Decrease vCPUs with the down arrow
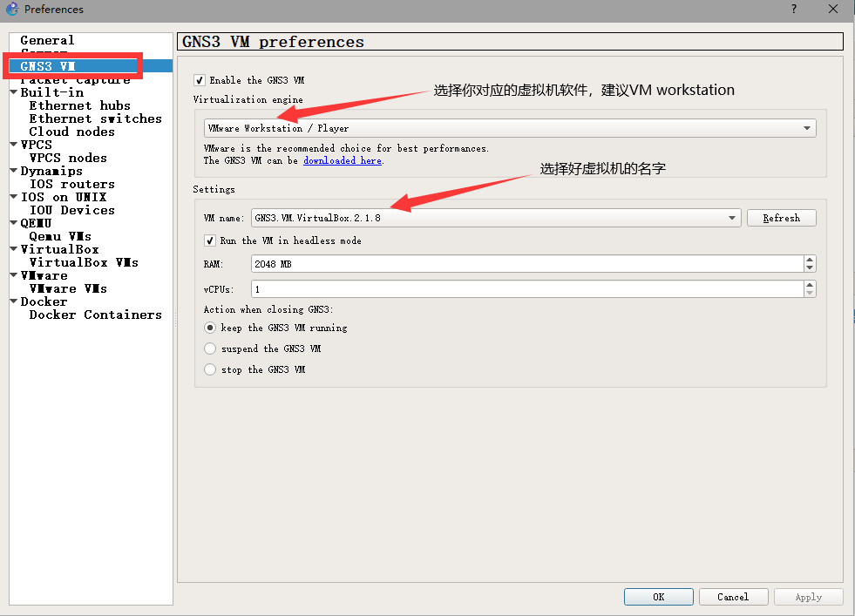This screenshot has width=855, height=616. tap(810, 293)
